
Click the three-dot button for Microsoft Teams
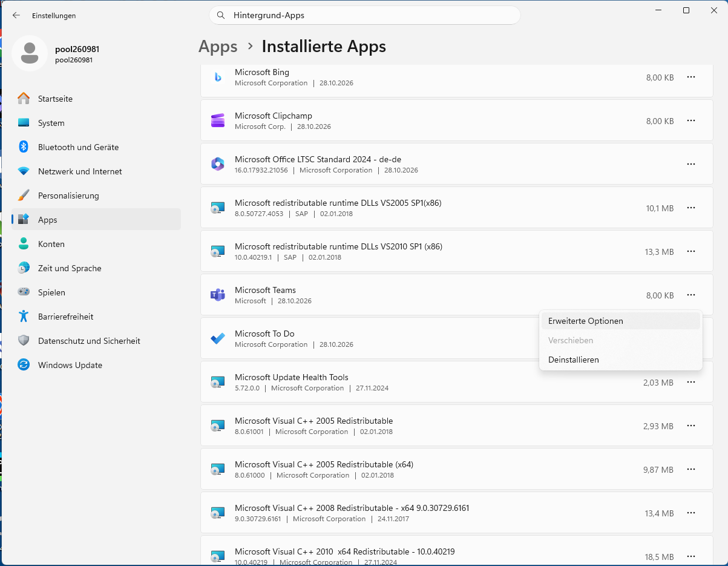[x=691, y=295]
